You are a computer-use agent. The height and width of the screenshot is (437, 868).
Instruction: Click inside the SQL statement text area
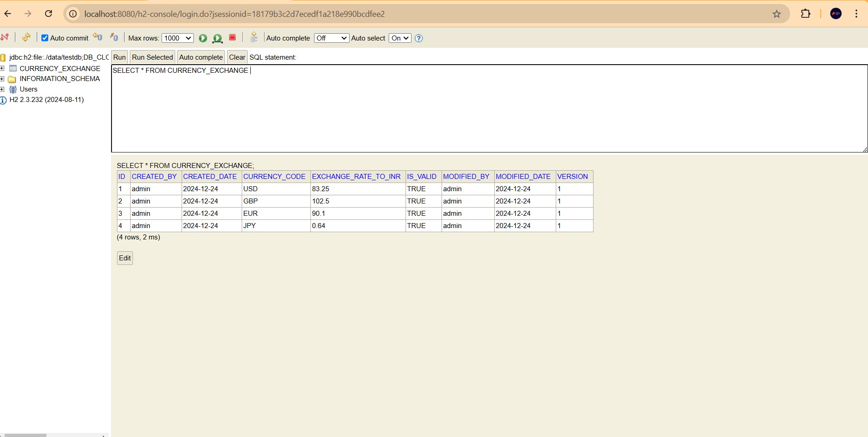coord(489,108)
